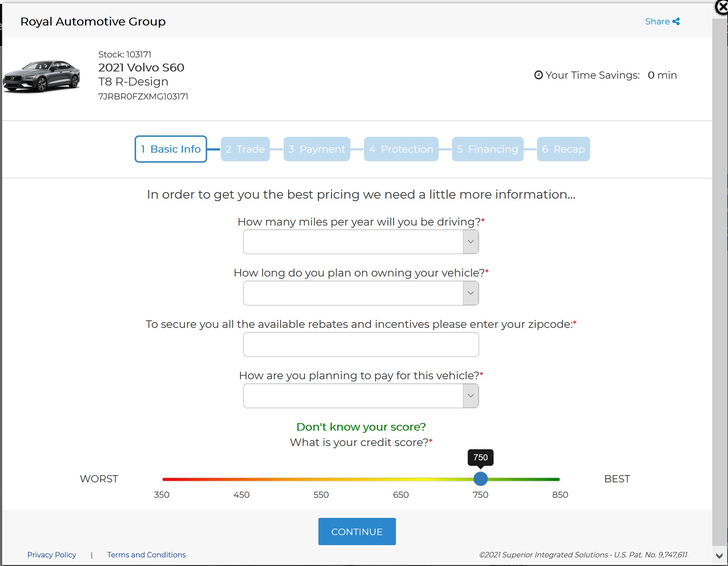Click the scrollbar down arrow

tap(719, 556)
